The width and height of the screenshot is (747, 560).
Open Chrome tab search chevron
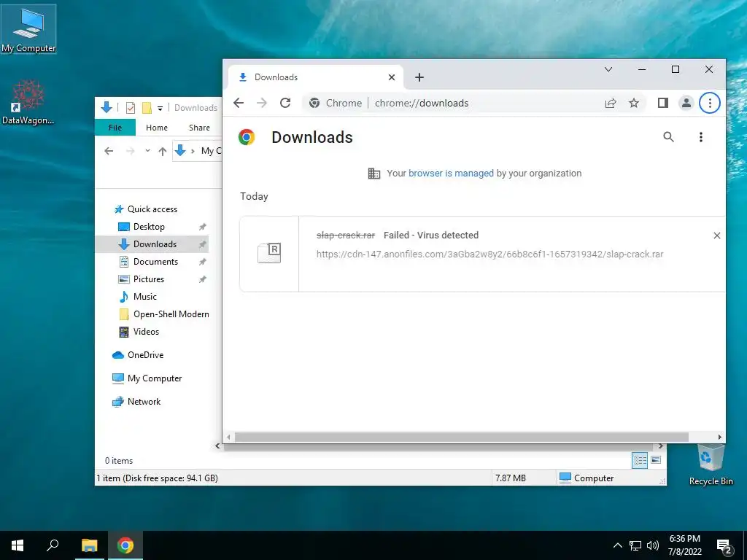pos(608,69)
